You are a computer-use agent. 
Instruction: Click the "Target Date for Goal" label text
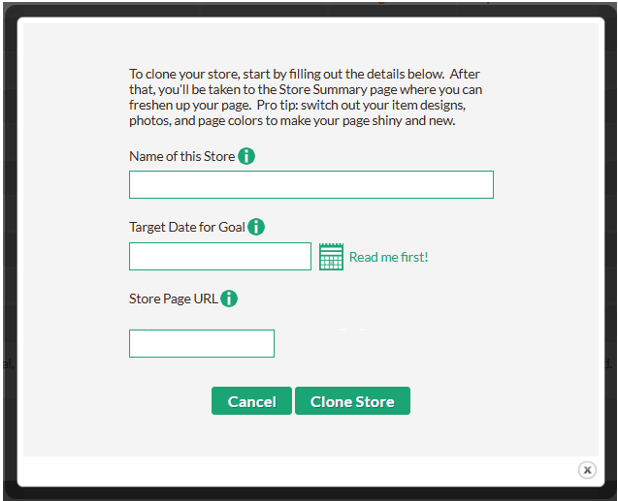187,227
